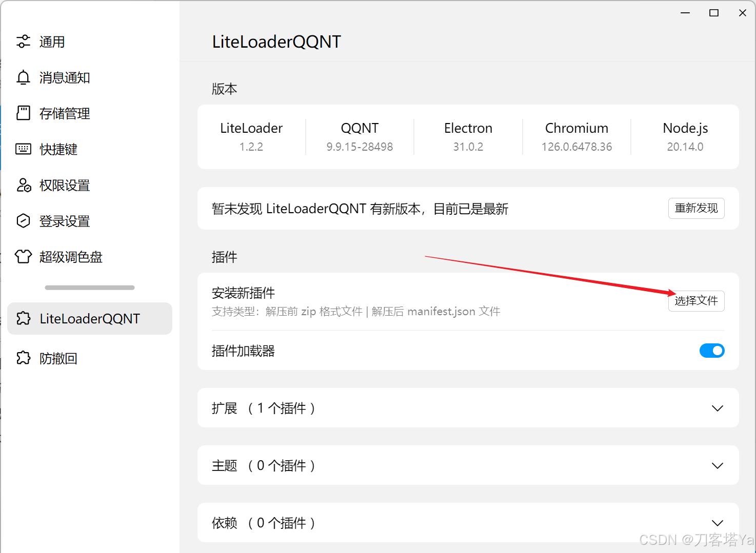Viewport: 756px width, 553px height.
Task: Click the 重新发现 update check button
Action: pyautogui.click(x=696, y=208)
